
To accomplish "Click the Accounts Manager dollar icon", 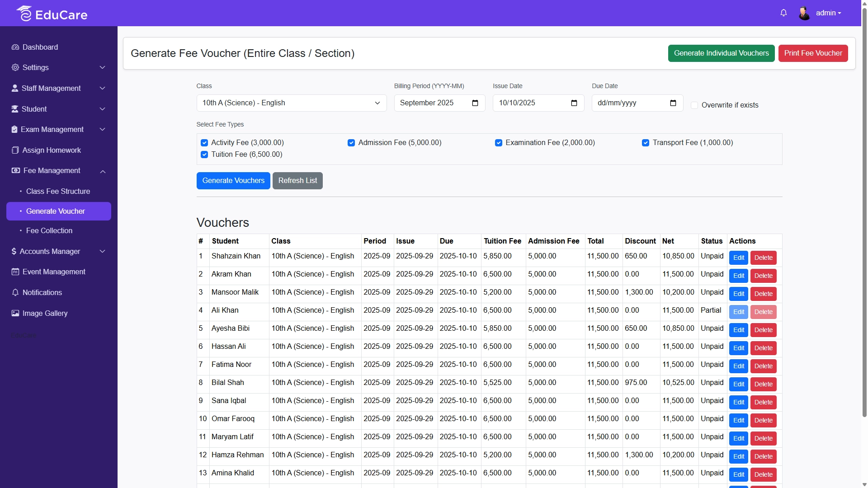I will tap(14, 251).
